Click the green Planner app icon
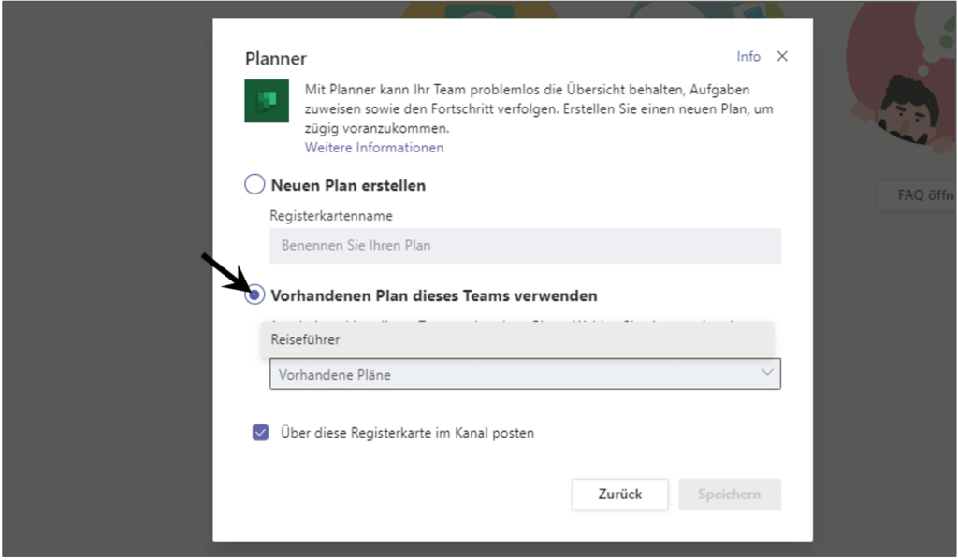This screenshot has width=958, height=560. [x=267, y=101]
